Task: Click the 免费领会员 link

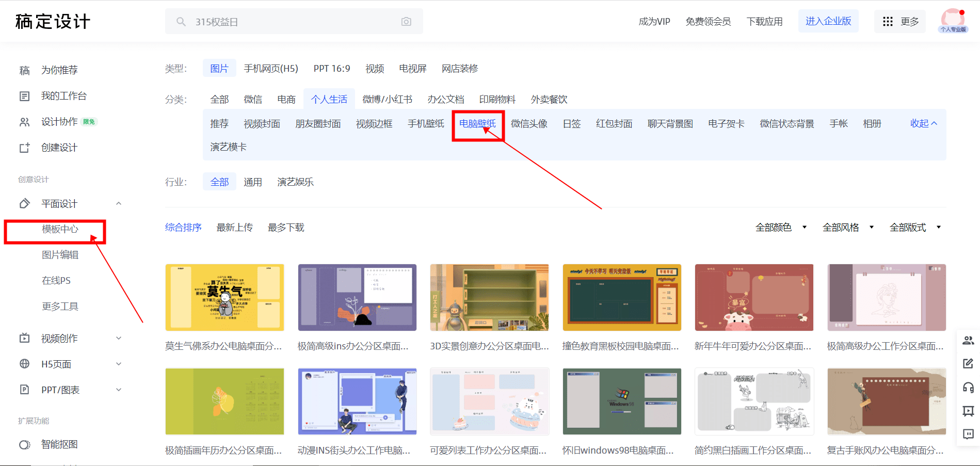Action: click(x=708, y=22)
